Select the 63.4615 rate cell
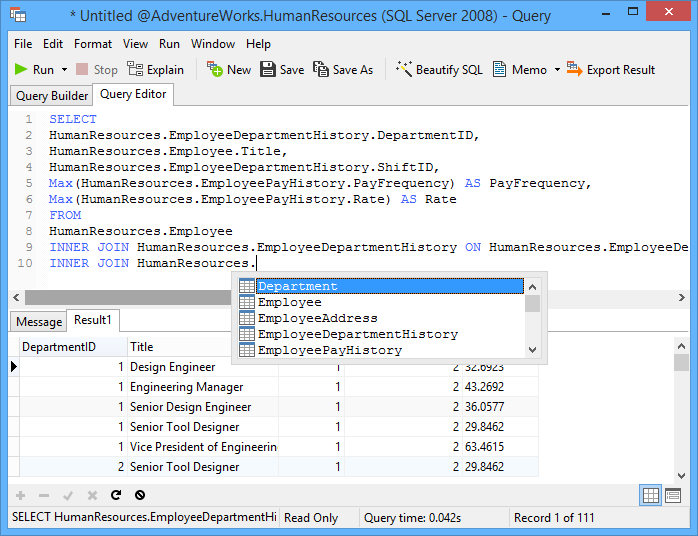 [500, 447]
